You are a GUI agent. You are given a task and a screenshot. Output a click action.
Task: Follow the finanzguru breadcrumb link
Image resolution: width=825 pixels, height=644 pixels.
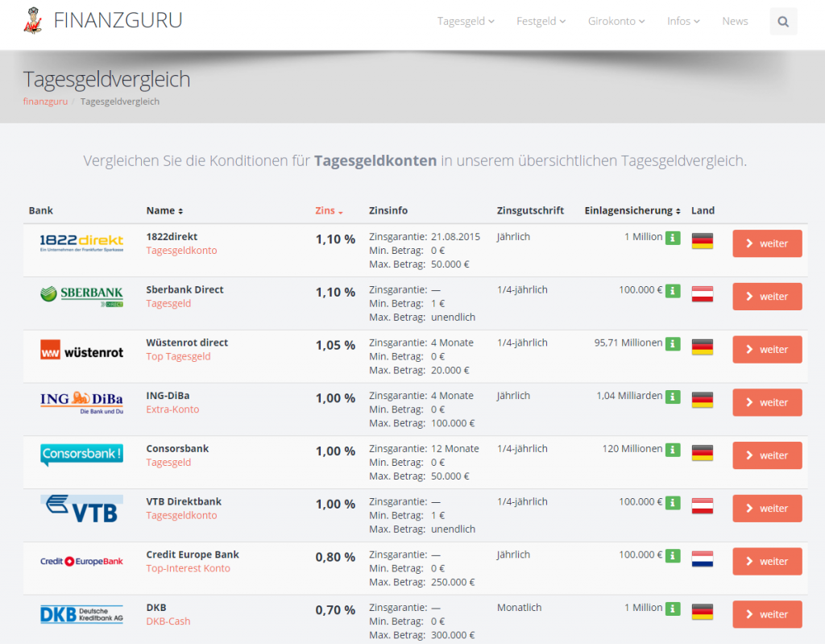click(45, 101)
